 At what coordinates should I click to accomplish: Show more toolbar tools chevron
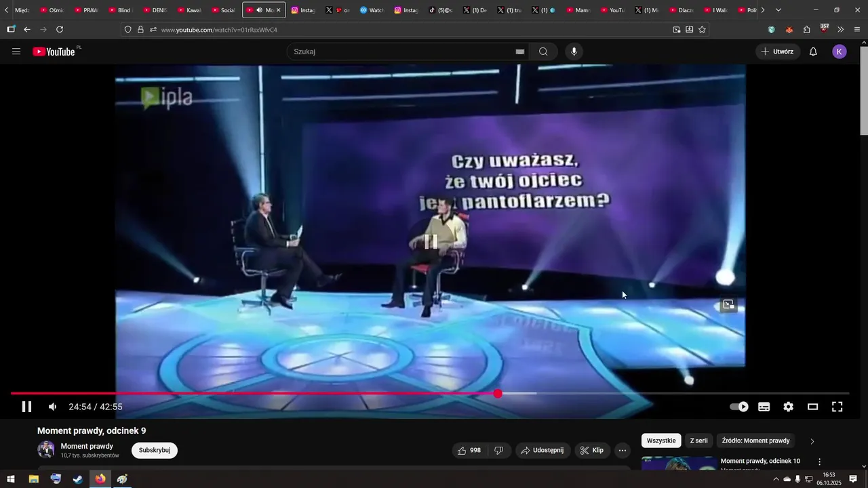tap(841, 29)
